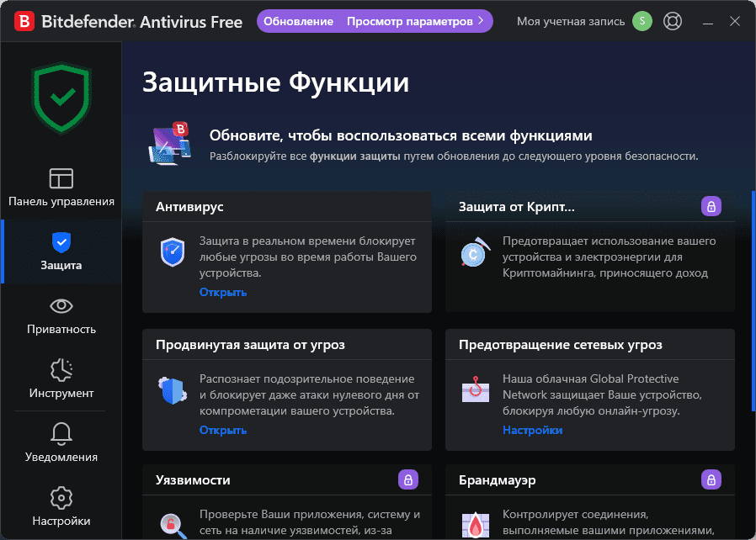Click the Уязвимости card title
The height and width of the screenshot is (540, 756).
tap(193, 480)
